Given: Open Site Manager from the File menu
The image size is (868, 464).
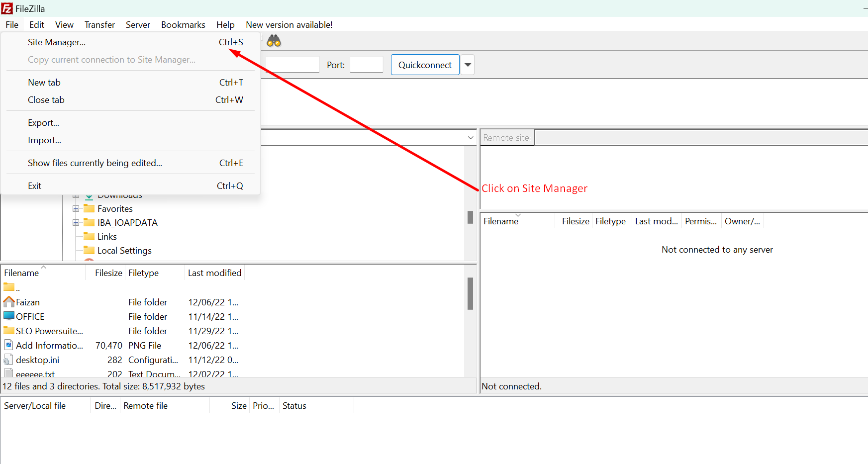Looking at the screenshot, I should click(x=130, y=42).
